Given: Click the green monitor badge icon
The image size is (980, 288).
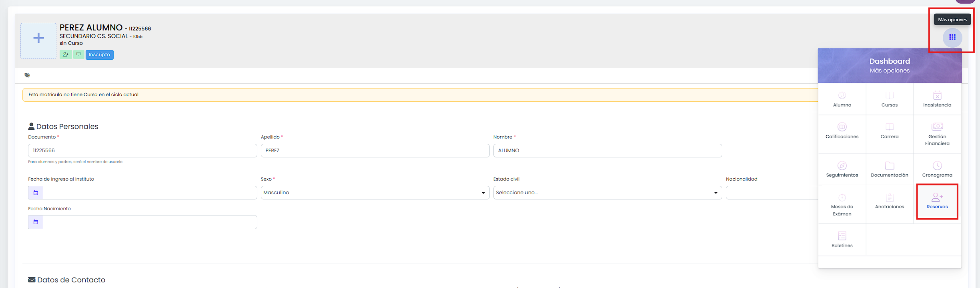Looking at the screenshot, I should click(x=79, y=54).
